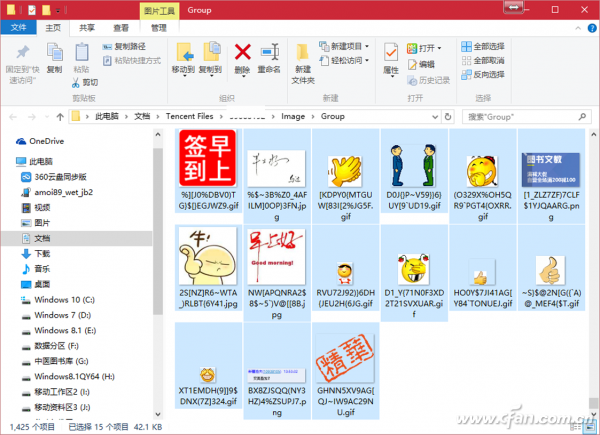600x435 pixels.
Task: Click Paste shortcut (粘贴快捷方式)
Action: tap(132, 60)
